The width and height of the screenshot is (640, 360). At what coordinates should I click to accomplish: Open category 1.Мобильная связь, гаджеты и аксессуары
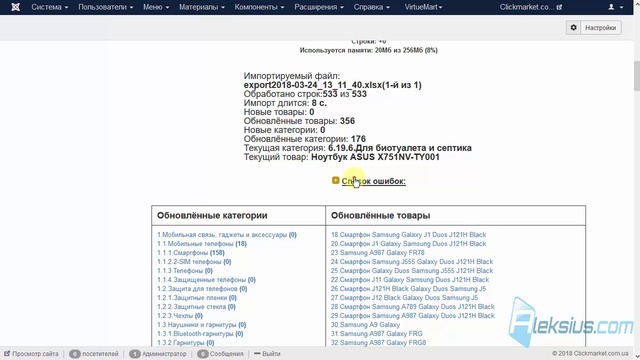coord(227,235)
